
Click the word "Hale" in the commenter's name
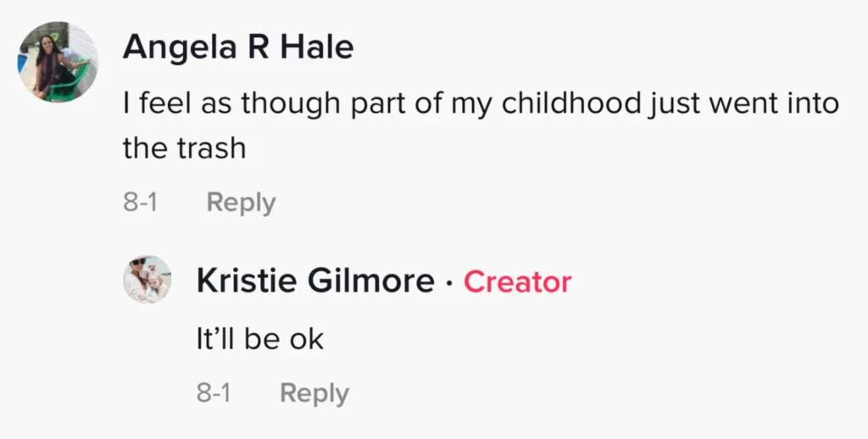pyautogui.click(x=317, y=47)
